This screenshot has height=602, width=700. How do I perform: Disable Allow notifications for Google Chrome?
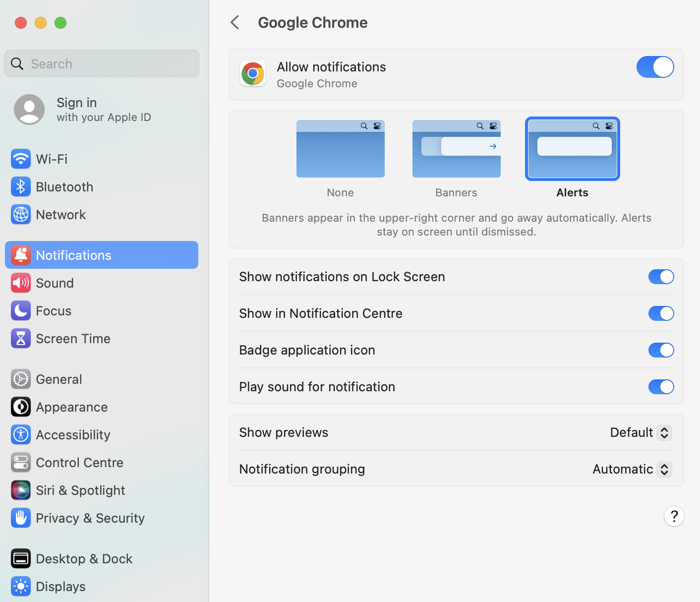tap(655, 67)
